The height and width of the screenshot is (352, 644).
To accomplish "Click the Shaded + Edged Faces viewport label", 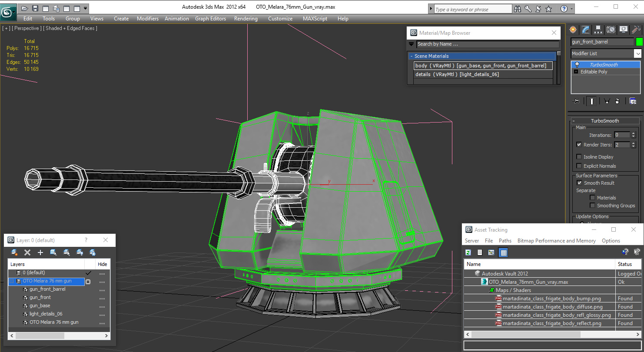I will (x=71, y=28).
